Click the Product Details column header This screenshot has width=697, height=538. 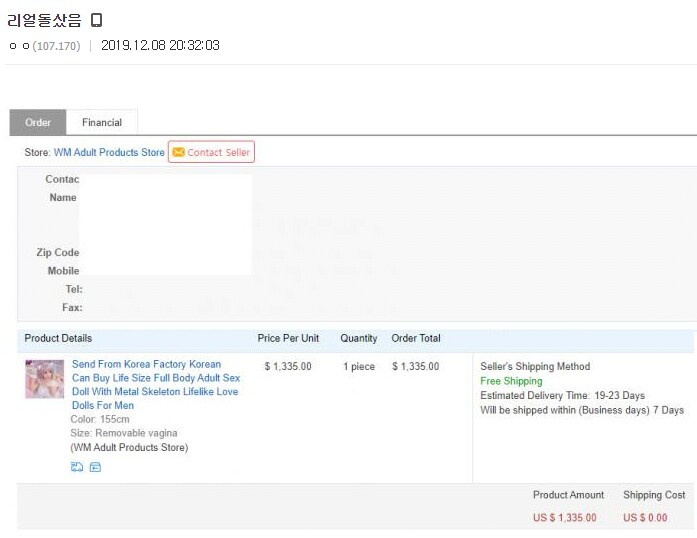(58, 338)
